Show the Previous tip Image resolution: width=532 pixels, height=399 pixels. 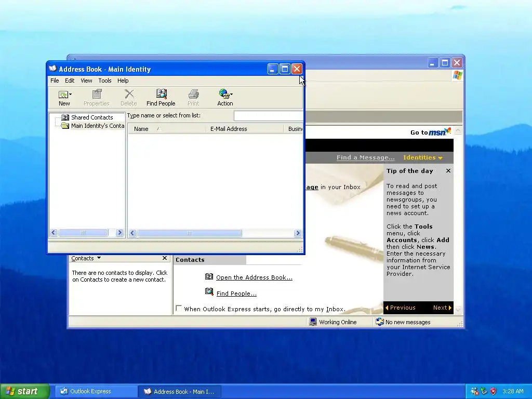tap(401, 308)
